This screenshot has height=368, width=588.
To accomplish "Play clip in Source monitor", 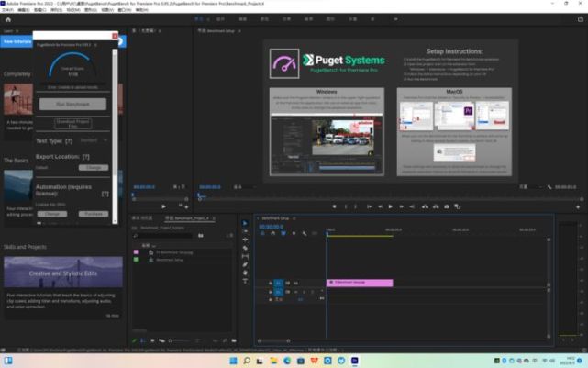I will pos(163,206).
